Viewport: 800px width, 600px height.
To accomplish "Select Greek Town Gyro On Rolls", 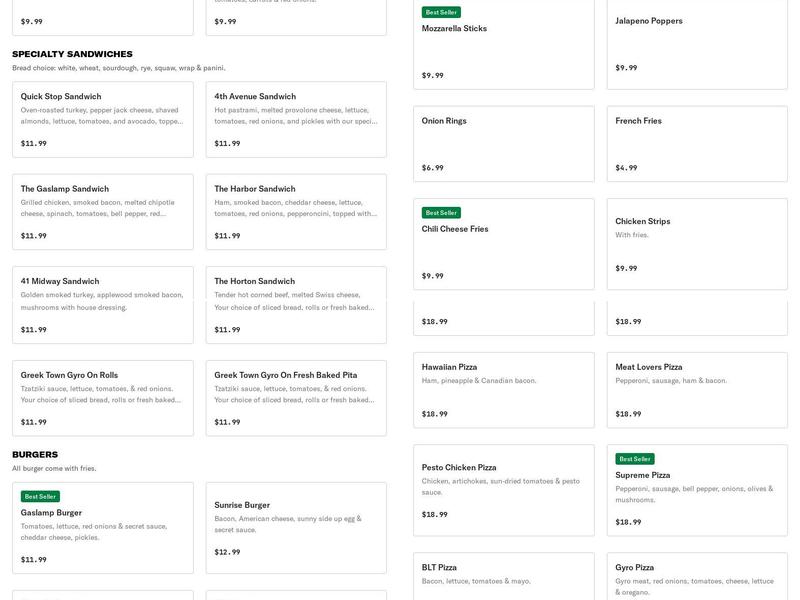I will 102,398.
